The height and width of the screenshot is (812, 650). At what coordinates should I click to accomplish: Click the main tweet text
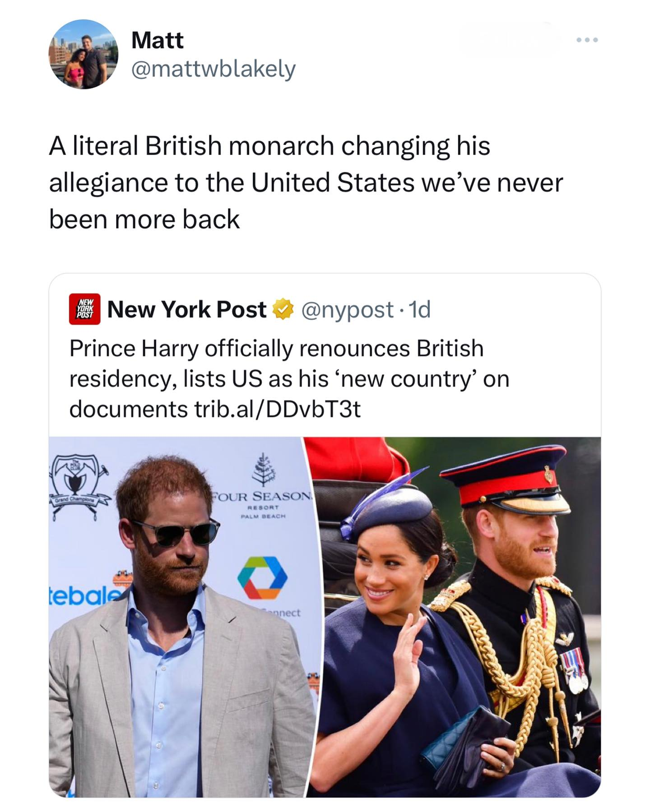[305, 182]
